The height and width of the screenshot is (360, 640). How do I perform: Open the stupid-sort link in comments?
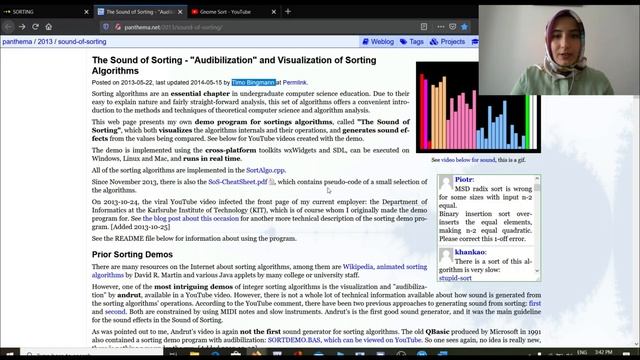point(455,278)
